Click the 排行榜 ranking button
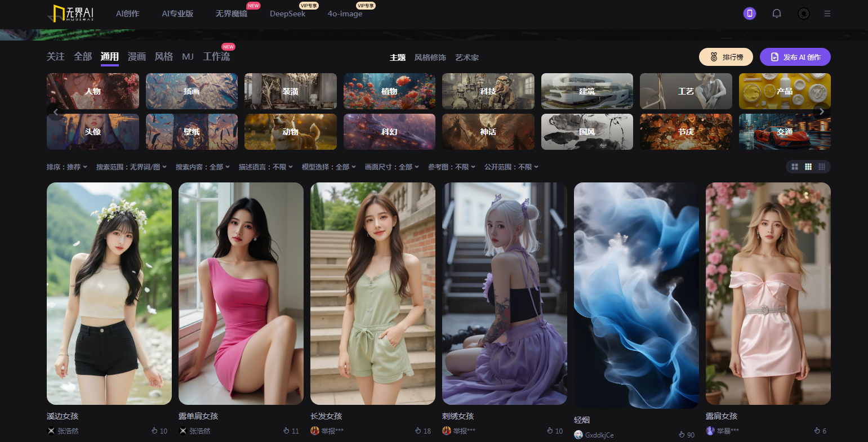This screenshot has width=868, height=442. 726,57
